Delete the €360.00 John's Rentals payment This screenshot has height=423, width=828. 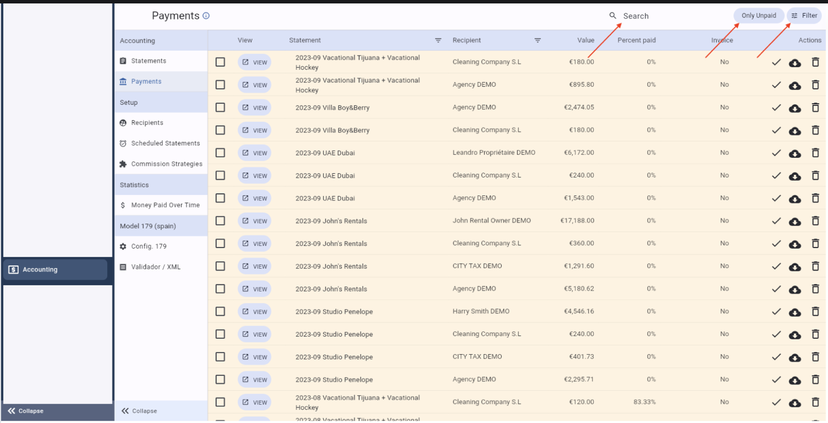[815, 244]
